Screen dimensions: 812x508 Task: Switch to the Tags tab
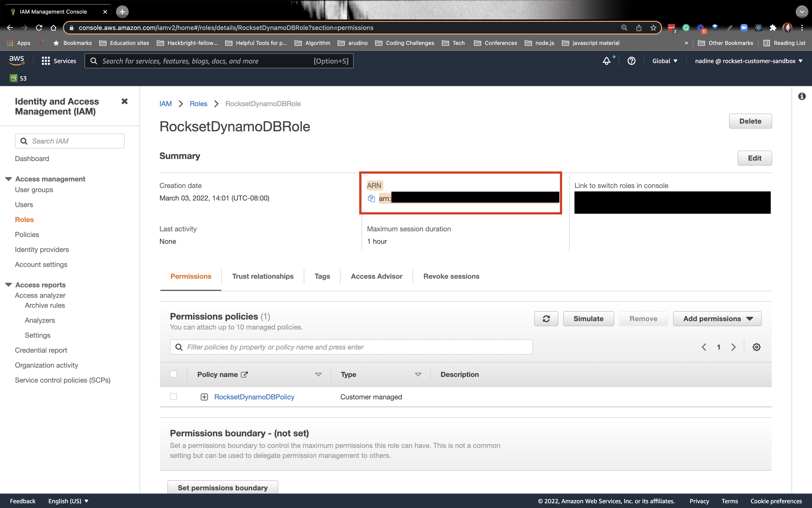tap(322, 276)
